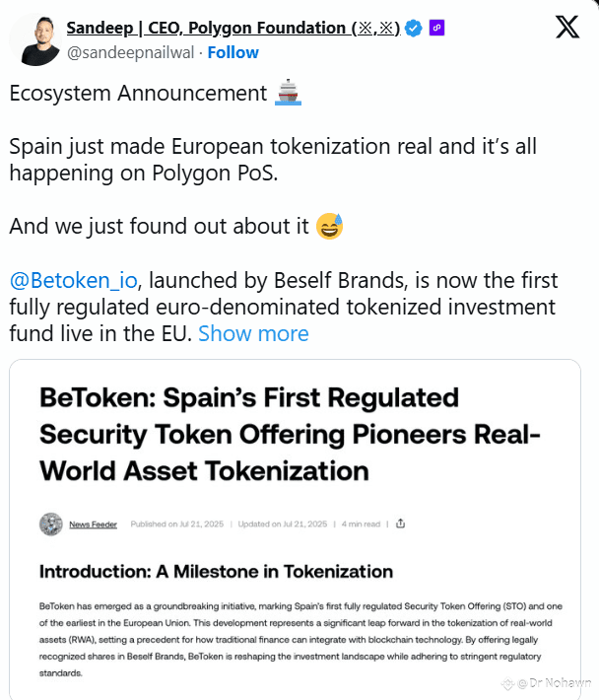Open the Sandeep CEO Polygon Foundation display name
Screen dimensions: 599x700
(x=233, y=29)
